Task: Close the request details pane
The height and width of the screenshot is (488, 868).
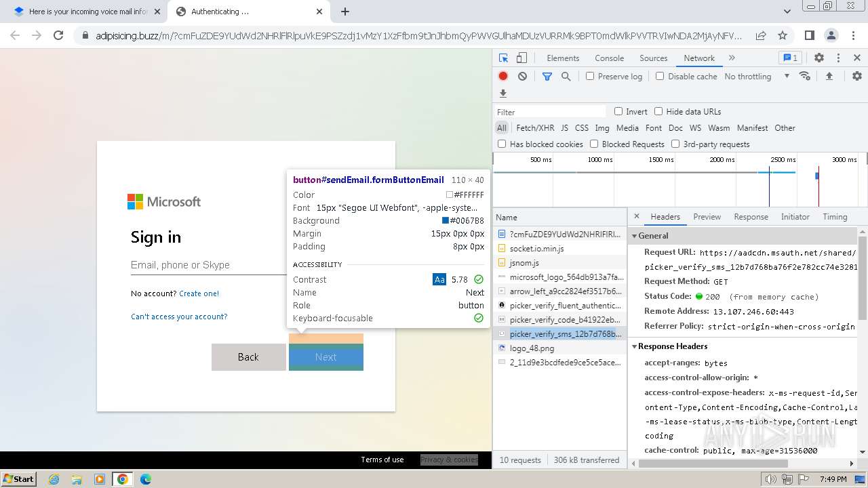Action: 637,216
